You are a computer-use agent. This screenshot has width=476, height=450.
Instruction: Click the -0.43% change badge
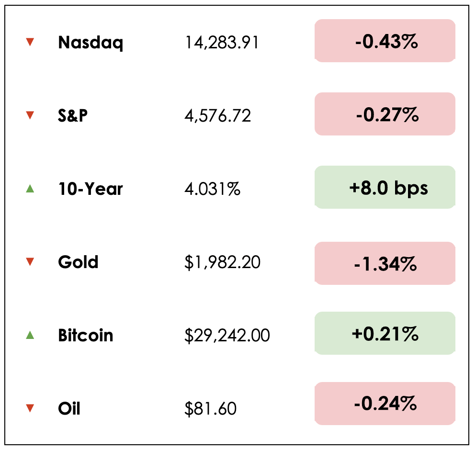385,41
